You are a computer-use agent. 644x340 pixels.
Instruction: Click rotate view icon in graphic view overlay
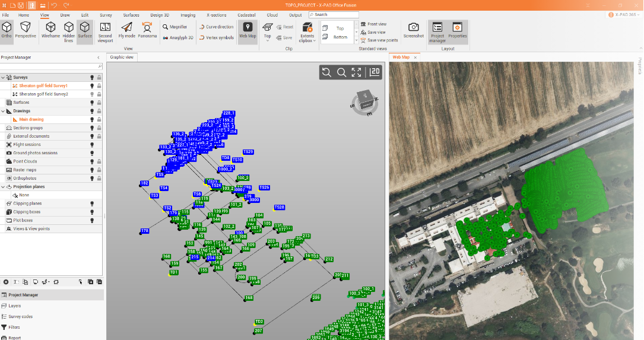pos(326,72)
